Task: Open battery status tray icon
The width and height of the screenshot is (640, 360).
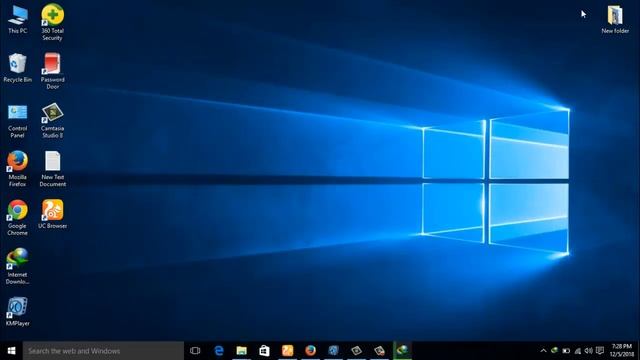Action: point(566,351)
